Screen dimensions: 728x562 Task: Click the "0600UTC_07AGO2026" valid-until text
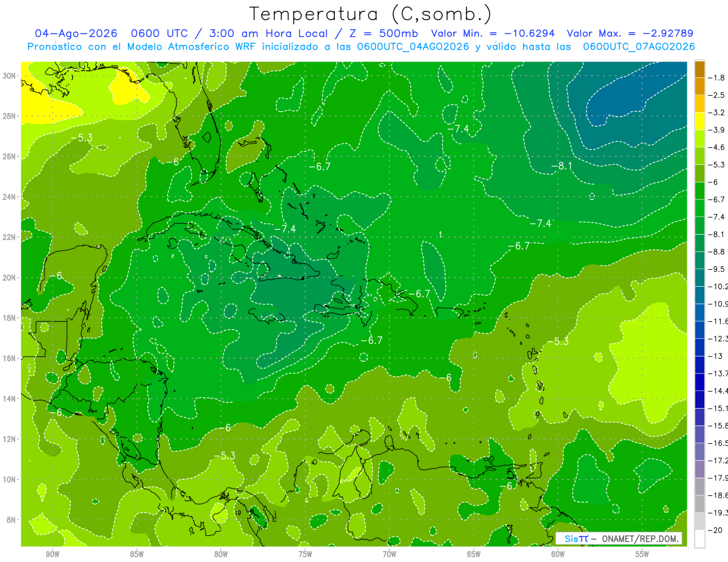(x=639, y=47)
